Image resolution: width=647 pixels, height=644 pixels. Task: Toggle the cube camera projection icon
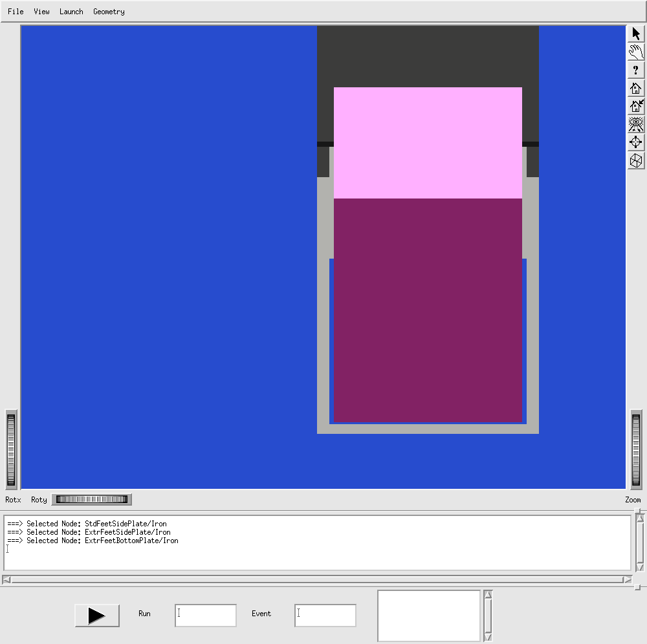tap(636, 161)
